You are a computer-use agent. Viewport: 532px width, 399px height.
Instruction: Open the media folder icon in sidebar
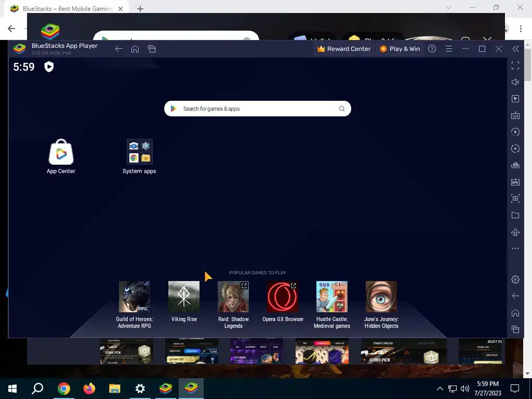[x=515, y=215]
